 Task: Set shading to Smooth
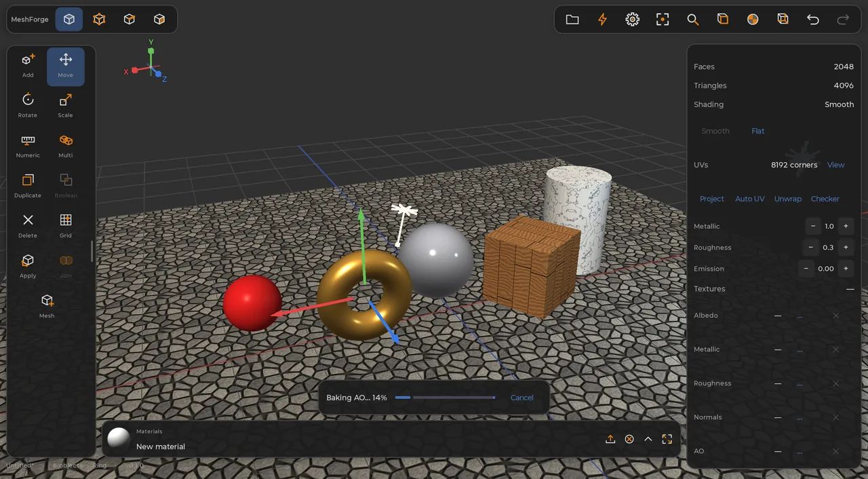click(715, 131)
